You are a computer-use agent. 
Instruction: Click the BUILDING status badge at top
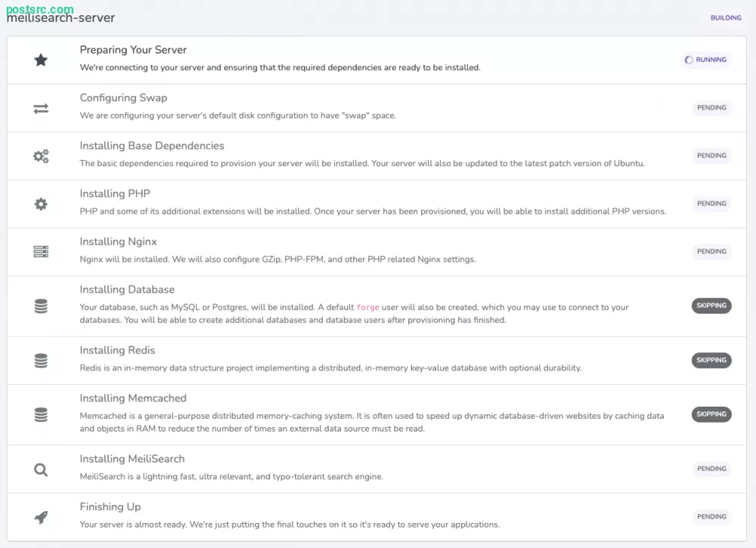point(726,17)
